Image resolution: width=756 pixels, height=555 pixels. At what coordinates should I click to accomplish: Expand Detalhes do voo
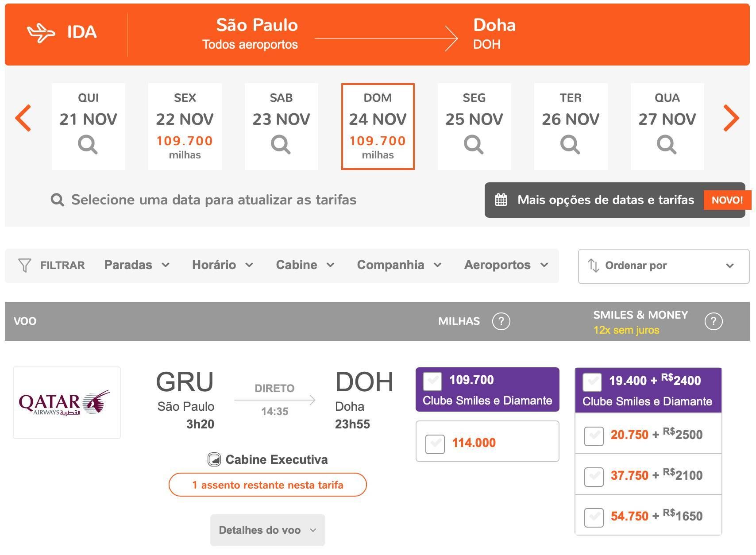(268, 530)
